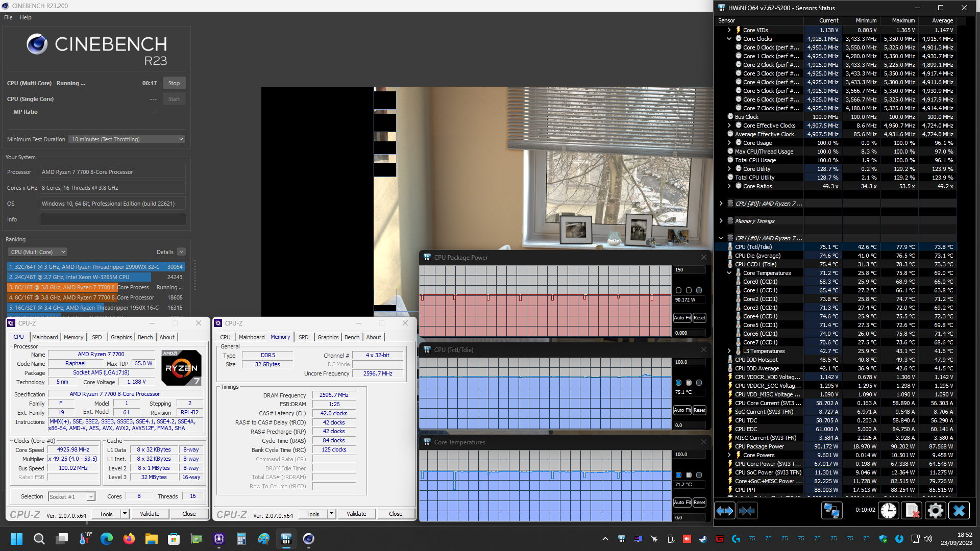Click blue color box in CPU (Tctl/Tdie) graph

678,383
